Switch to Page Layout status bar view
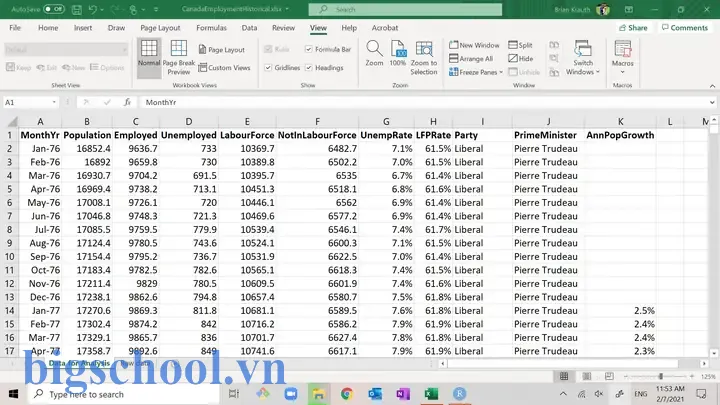 586,377
